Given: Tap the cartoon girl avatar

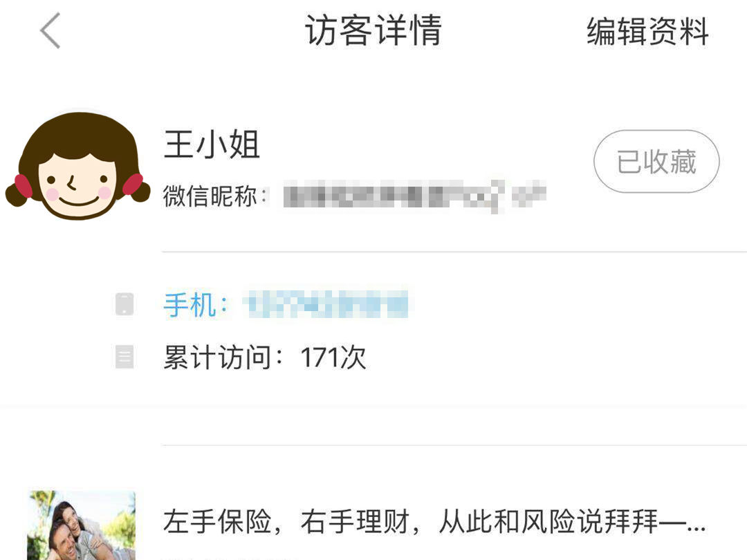Looking at the screenshot, I should pyautogui.click(x=77, y=166).
